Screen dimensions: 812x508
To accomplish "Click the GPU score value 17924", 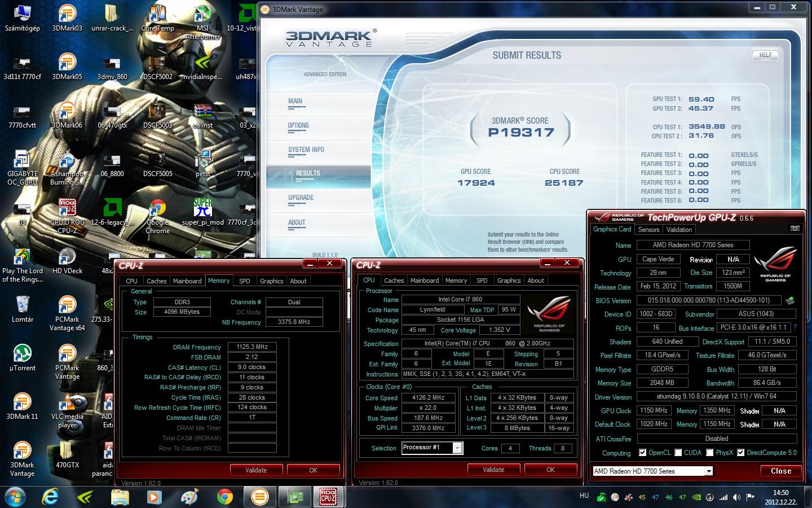I will (x=476, y=183).
